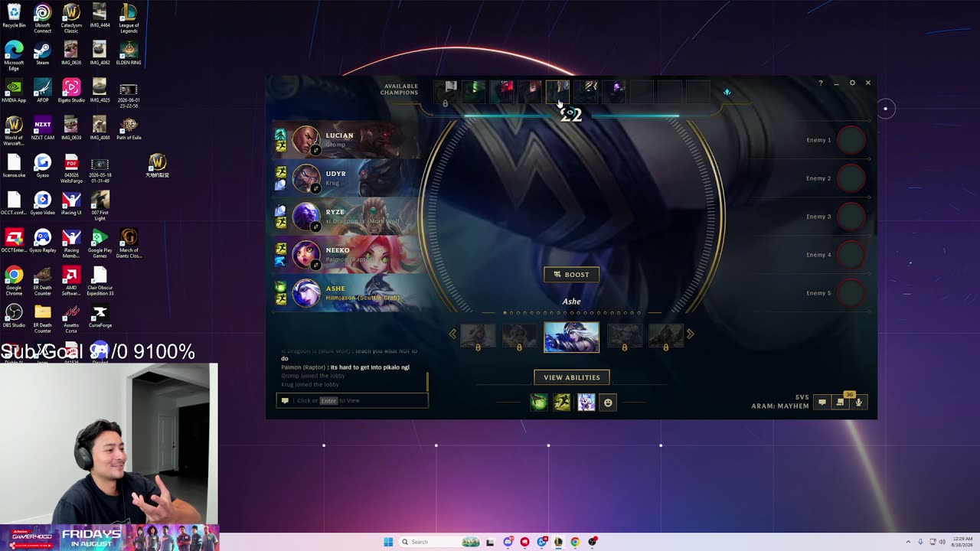The image size is (980, 551).
Task: Click the taskbar Search box
Action: click(x=440, y=542)
